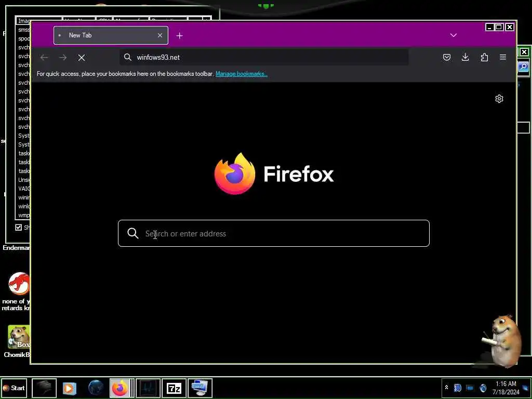Close the Firefox window
The height and width of the screenshot is (399, 532).
[510, 27]
